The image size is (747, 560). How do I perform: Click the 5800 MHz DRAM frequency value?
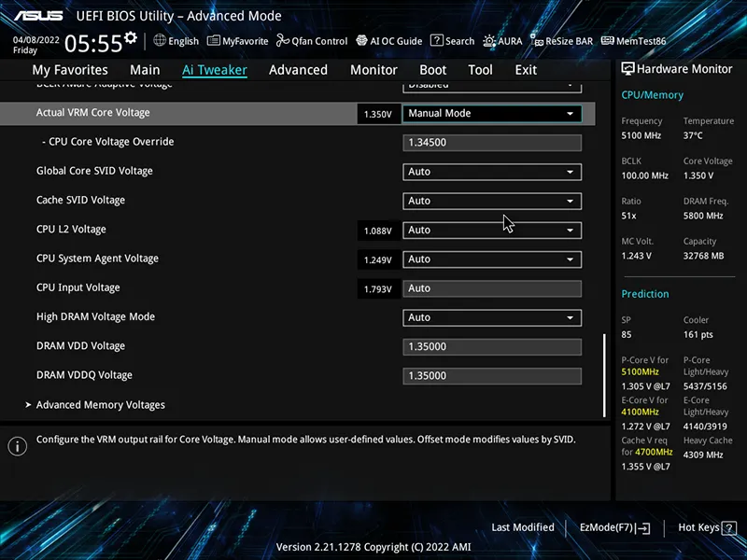pyautogui.click(x=703, y=216)
